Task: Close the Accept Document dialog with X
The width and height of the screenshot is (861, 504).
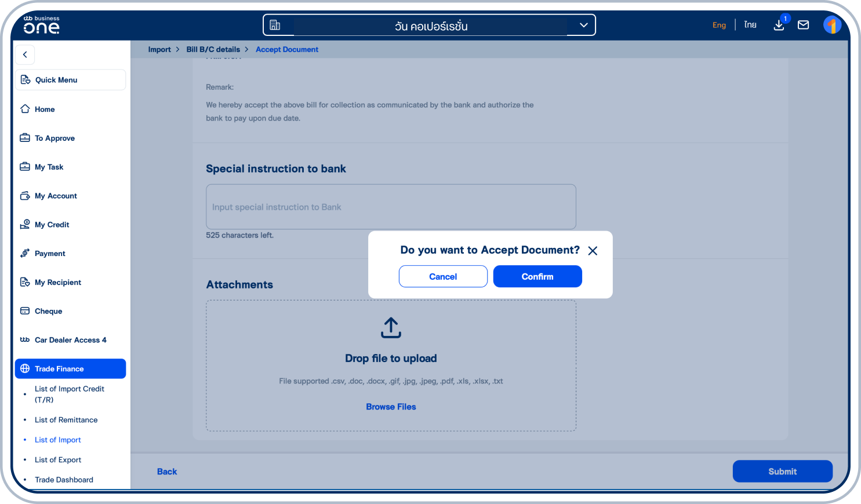Action: (593, 251)
